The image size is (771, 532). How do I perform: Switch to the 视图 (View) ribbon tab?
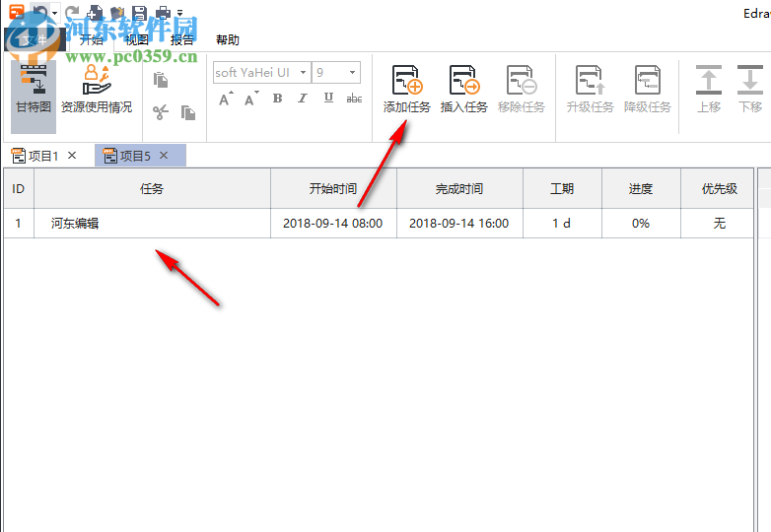[x=137, y=39]
